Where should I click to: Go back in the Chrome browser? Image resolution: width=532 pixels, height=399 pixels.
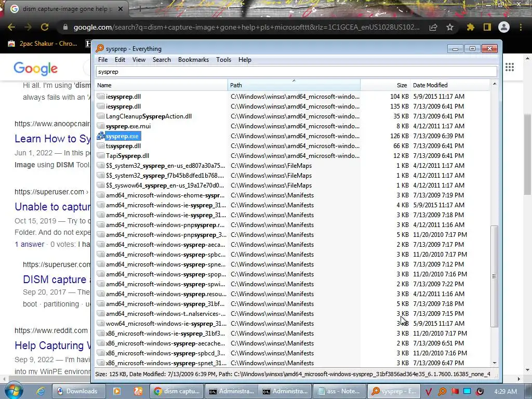tap(11, 27)
